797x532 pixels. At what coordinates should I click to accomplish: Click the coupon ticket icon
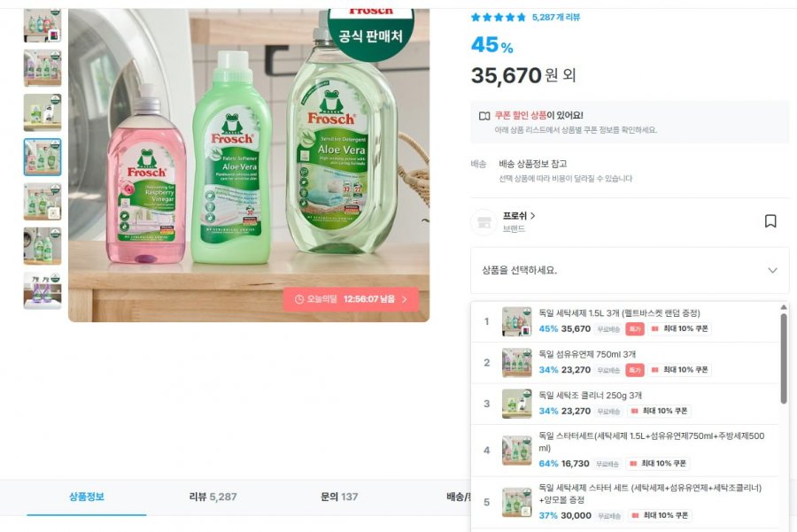(484, 116)
